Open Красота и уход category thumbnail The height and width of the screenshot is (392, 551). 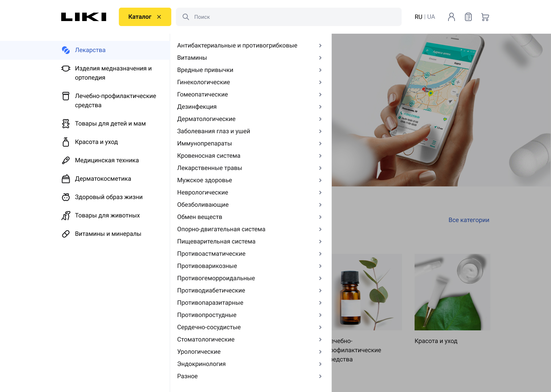tap(452, 292)
